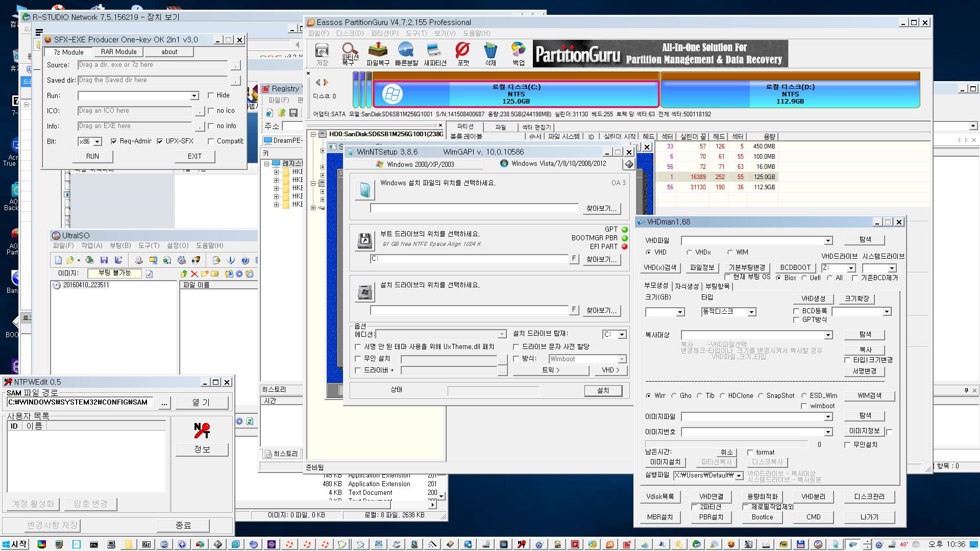Open the about tab in SFX-EXE Producer
Image resolution: width=980 pixels, height=551 pixels.
[169, 52]
